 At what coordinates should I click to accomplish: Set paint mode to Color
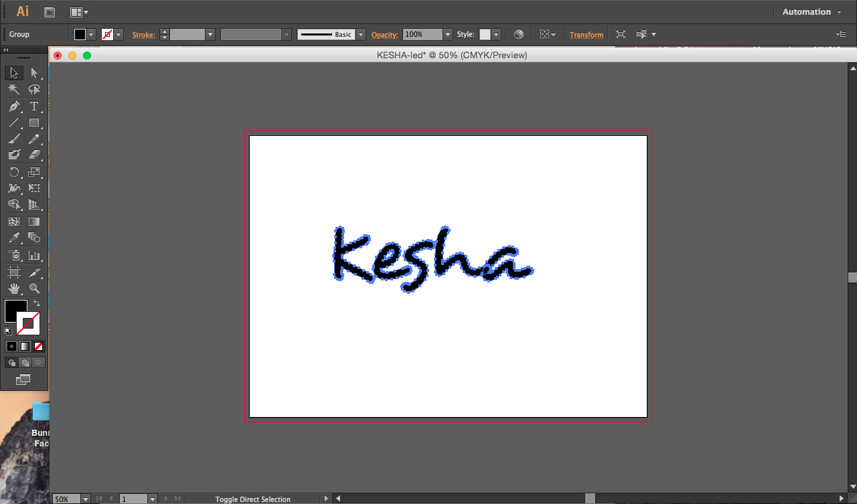pyautogui.click(x=11, y=346)
